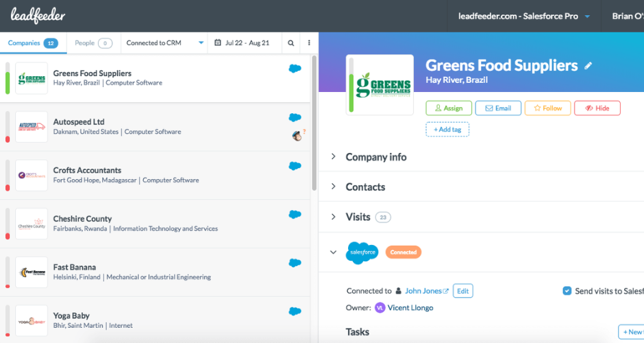Viewport: 644px width, 343px height.
Task: Select the Yoga Baby company name
Action: (71, 316)
